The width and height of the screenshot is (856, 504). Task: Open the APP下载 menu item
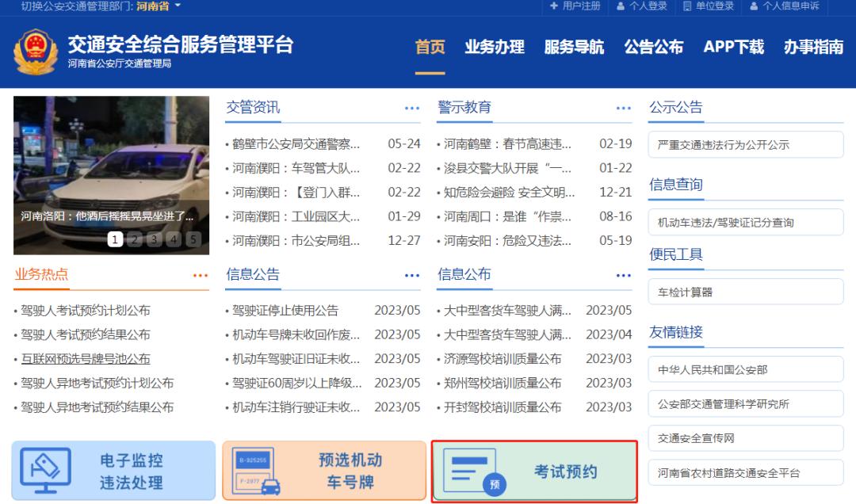pos(732,48)
